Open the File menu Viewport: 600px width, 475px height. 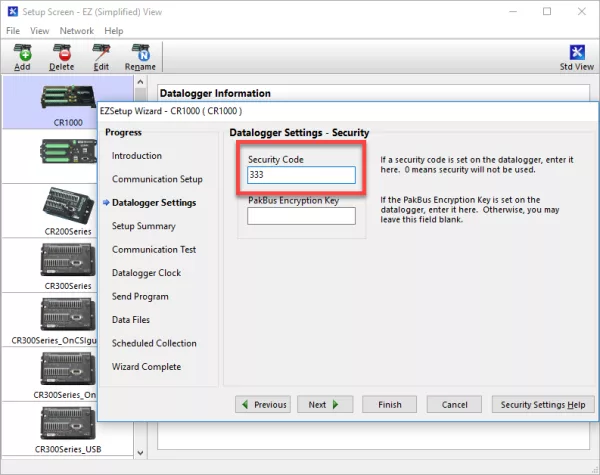(13, 31)
